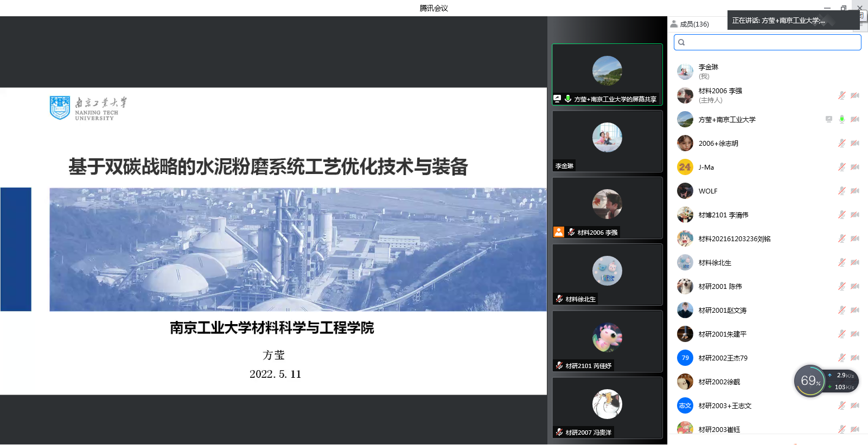The height and width of the screenshot is (445, 868).
Task: Select the 材研2101 芮佳妤 video tile
Action: [607, 341]
